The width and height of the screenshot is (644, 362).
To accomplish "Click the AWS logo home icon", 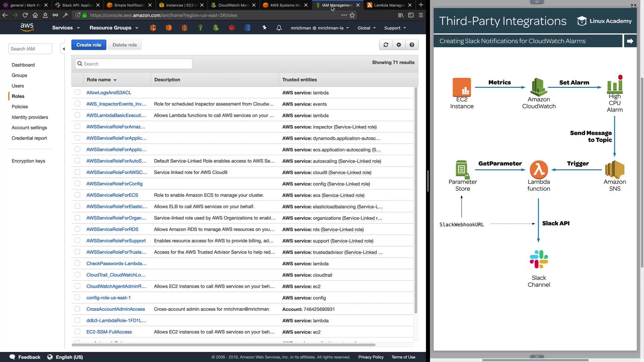I will click(27, 27).
